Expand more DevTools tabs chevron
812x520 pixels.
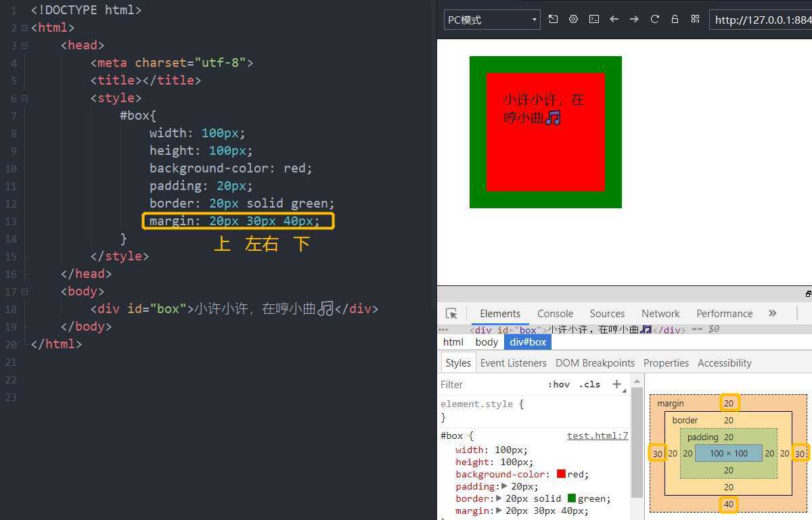pos(773,313)
